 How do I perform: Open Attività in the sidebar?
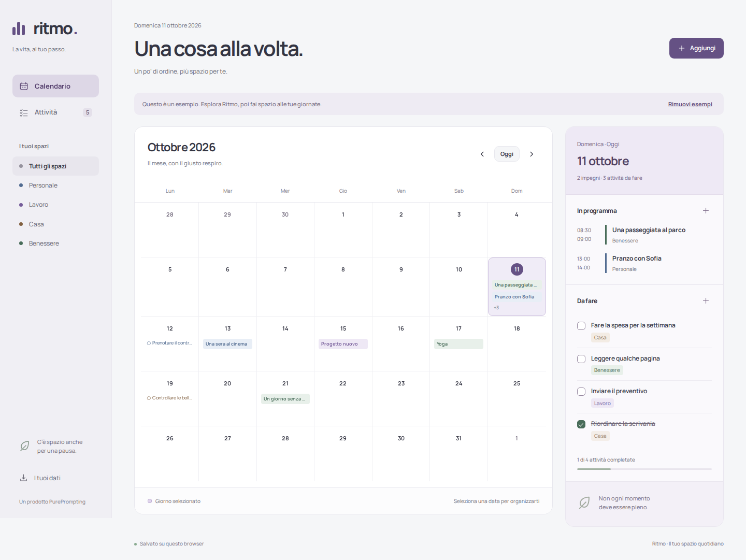pyautogui.click(x=55, y=112)
